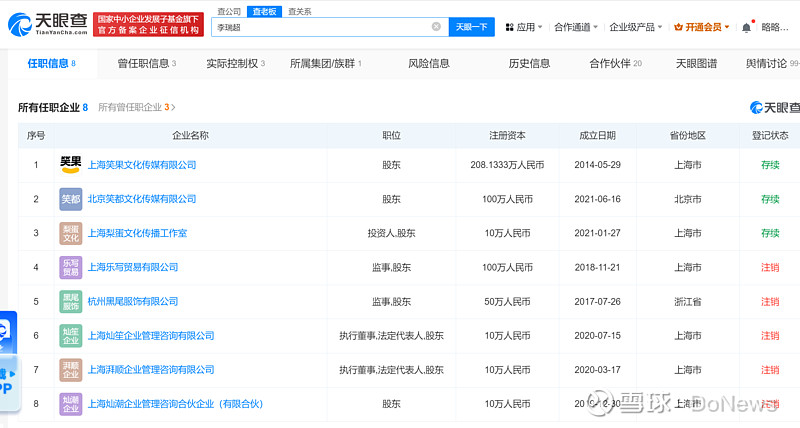Click the 2018-11-21 date cell
This screenshot has height=428, width=800.
pyautogui.click(x=597, y=267)
